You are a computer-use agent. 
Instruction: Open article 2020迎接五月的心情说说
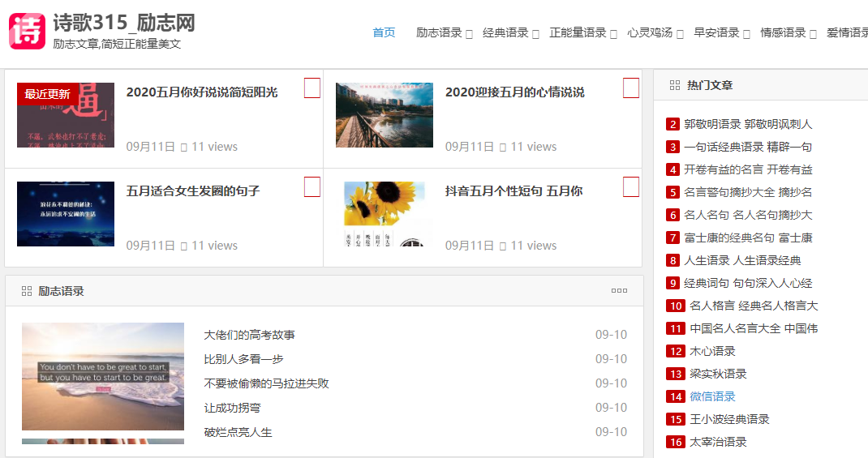[x=515, y=92]
